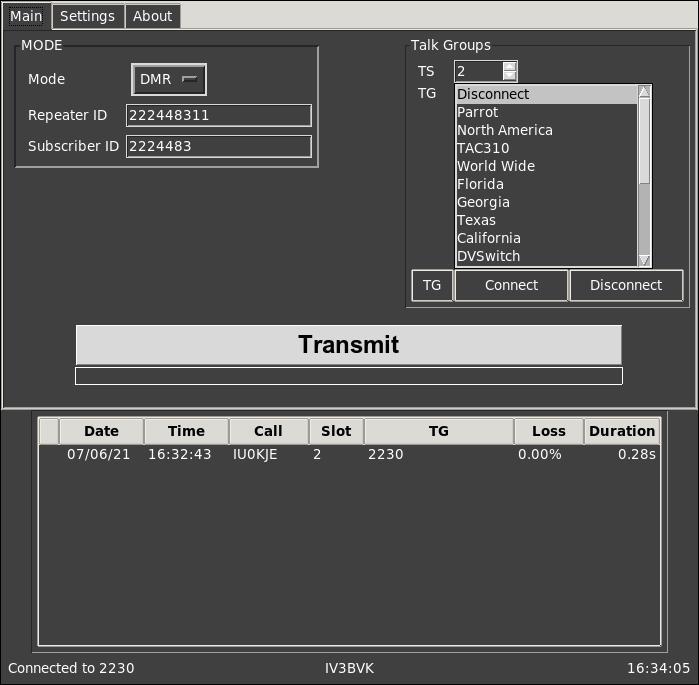Select Parrot in the talk group list
The image size is (699, 685).
tap(547, 112)
